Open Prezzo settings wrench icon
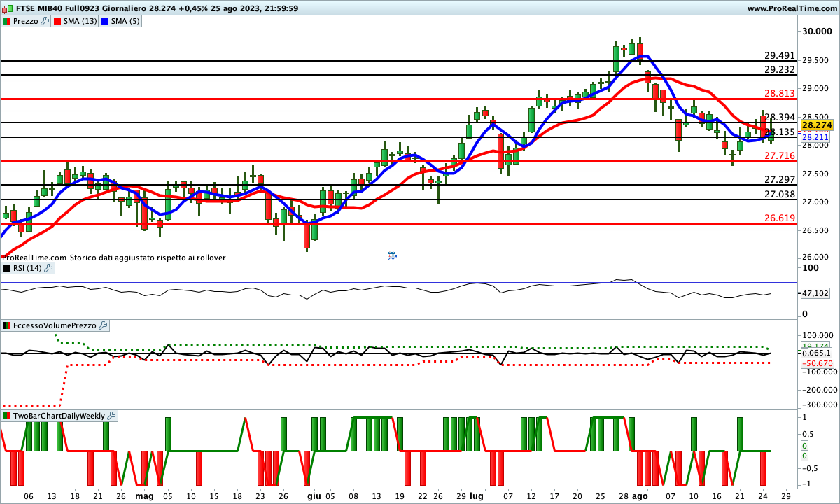This screenshot has height=504, width=840. pos(45,21)
